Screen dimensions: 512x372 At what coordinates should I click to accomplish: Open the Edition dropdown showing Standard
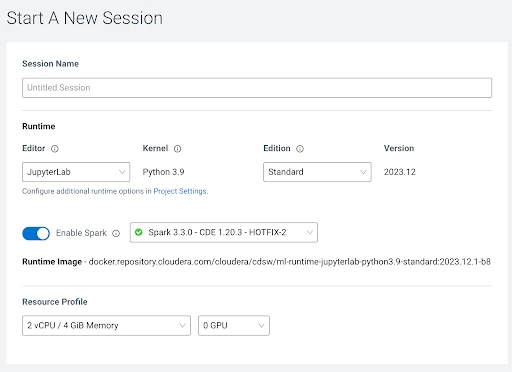point(317,172)
